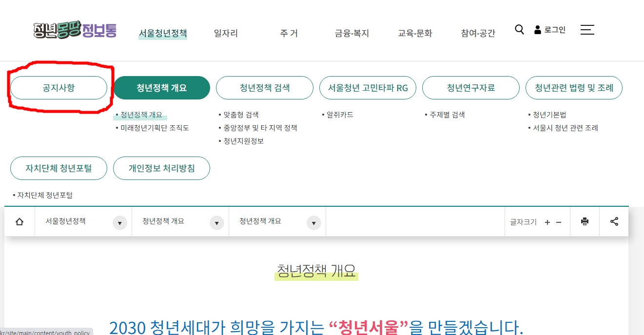644x335 pixels.
Task: Open the circled 공지사항 notice board
Action: (59, 88)
